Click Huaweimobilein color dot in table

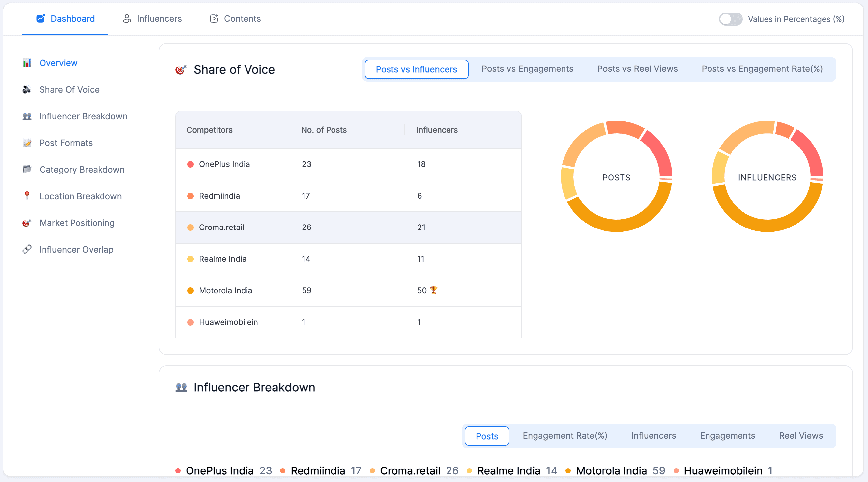190,322
